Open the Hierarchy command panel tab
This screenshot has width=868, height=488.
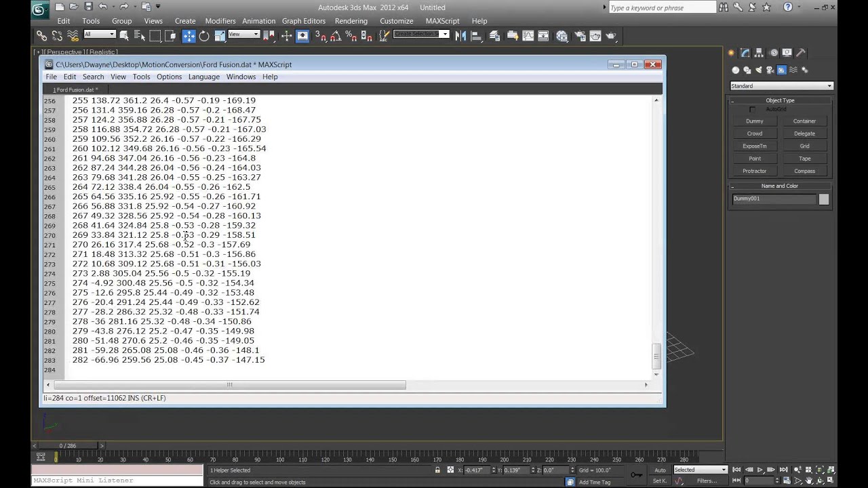click(759, 52)
